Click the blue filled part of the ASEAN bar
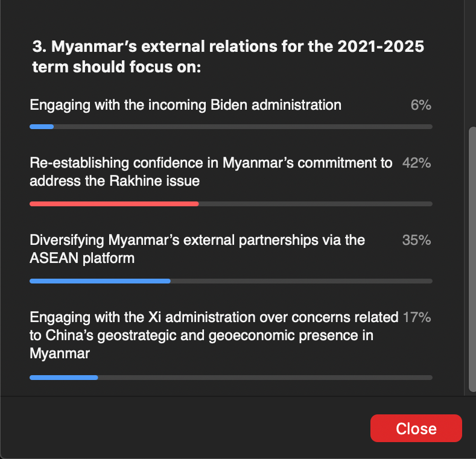 point(100,281)
